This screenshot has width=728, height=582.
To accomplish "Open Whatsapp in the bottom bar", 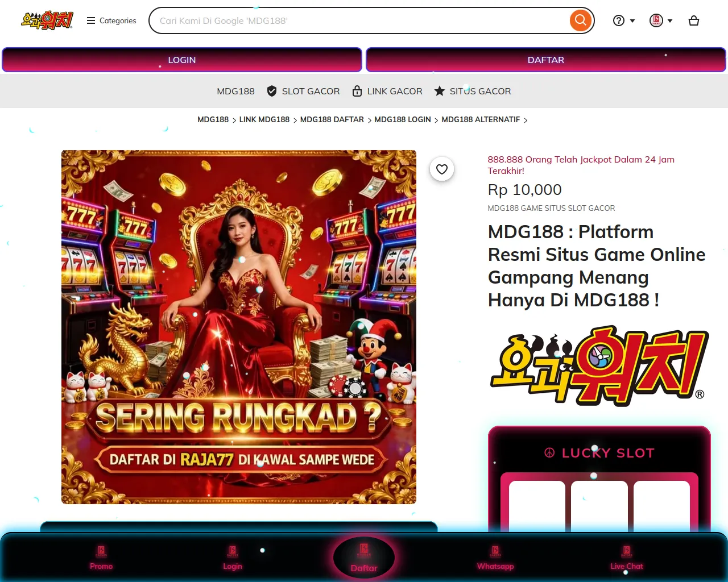I will click(495, 558).
